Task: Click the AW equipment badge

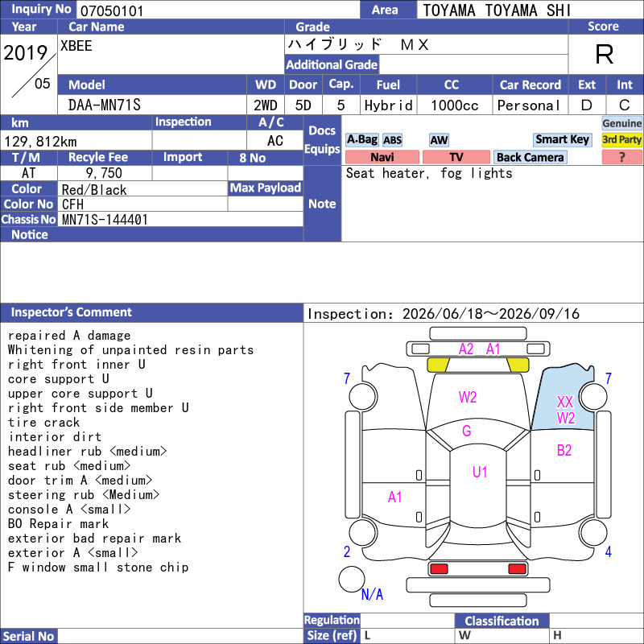Action: [x=439, y=140]
